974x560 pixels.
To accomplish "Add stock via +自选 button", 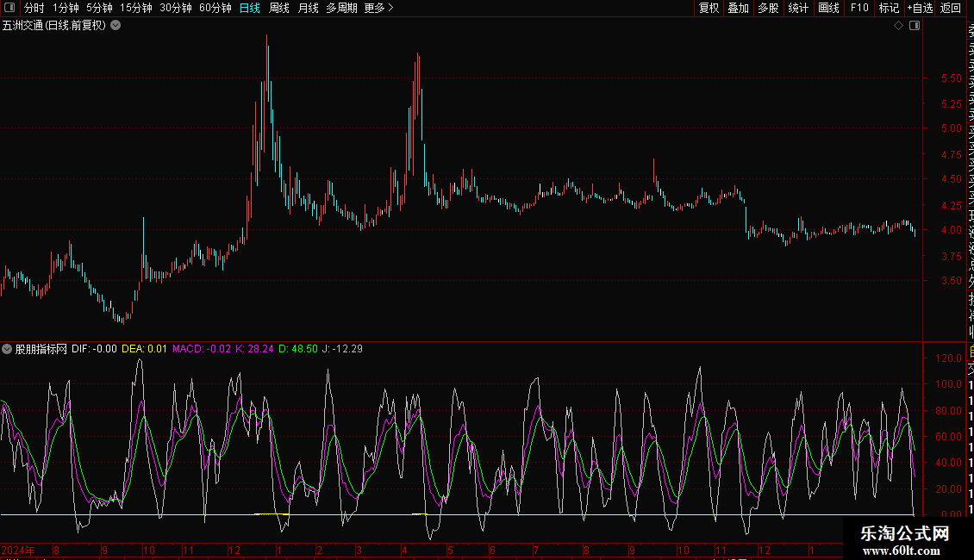I will (x=920, y=8).
